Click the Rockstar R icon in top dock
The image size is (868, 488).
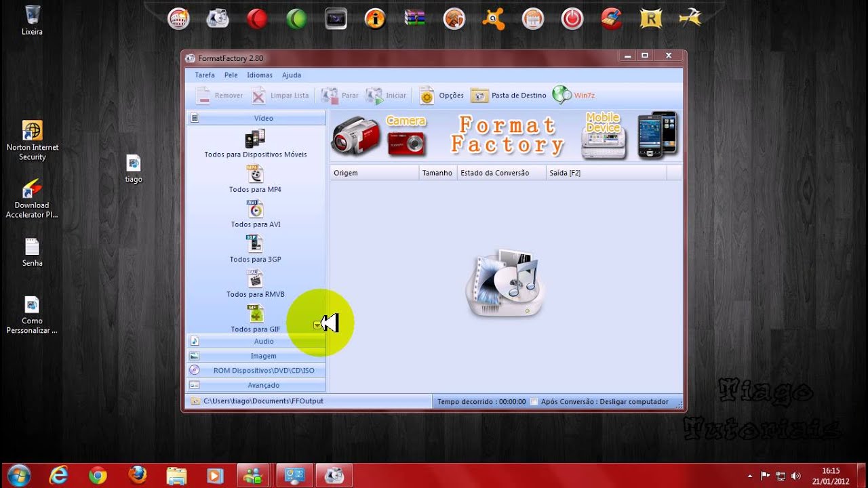point(650,18)
